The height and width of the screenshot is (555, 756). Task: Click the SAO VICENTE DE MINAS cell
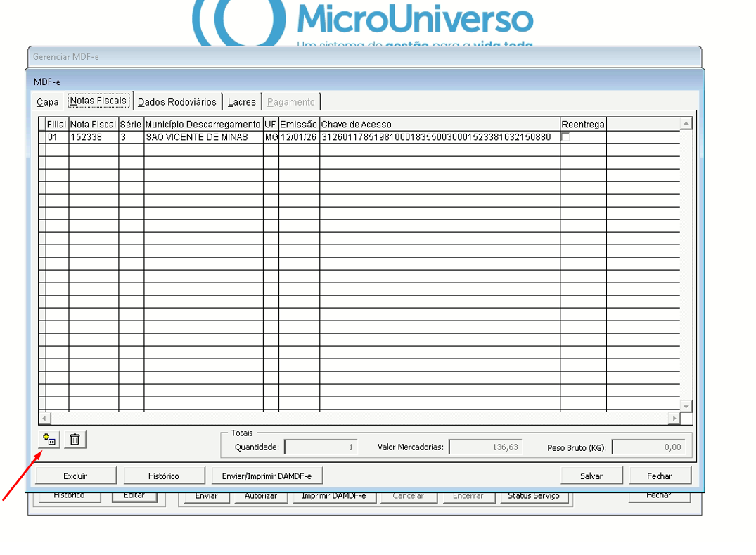tap(197, 137)
